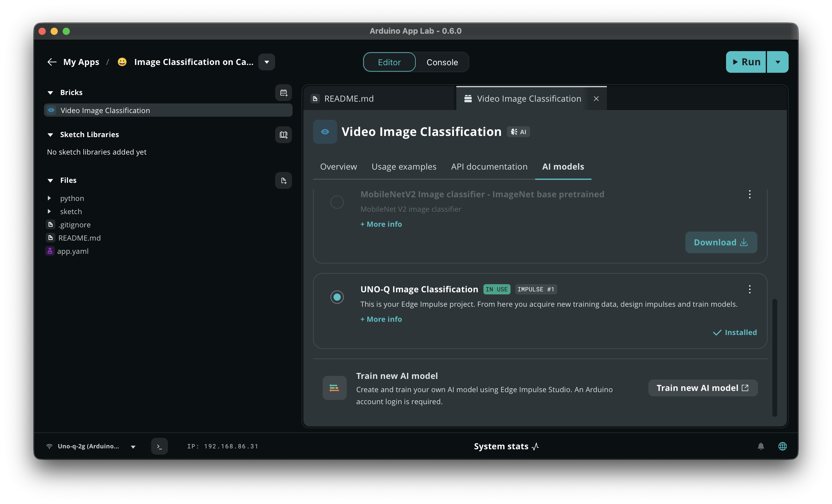
Task: Select the UNO-Q Image Classification radio button
Action: [337, 297]
